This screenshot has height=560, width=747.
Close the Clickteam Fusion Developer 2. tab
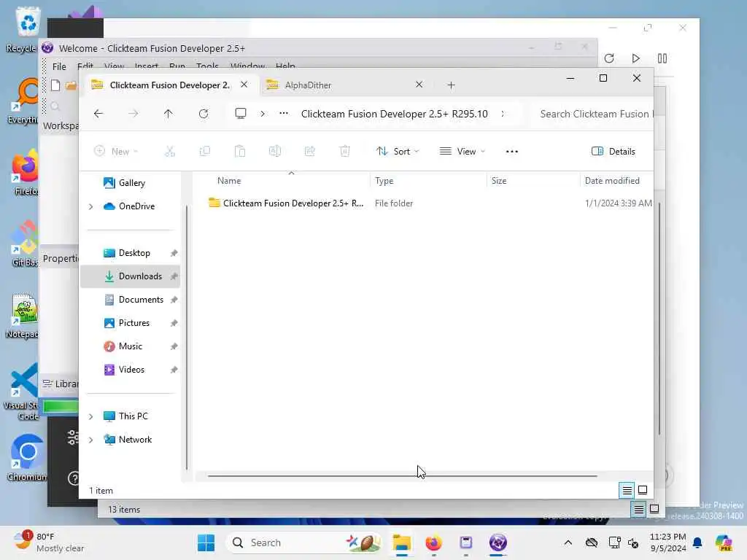pos(244,85)
